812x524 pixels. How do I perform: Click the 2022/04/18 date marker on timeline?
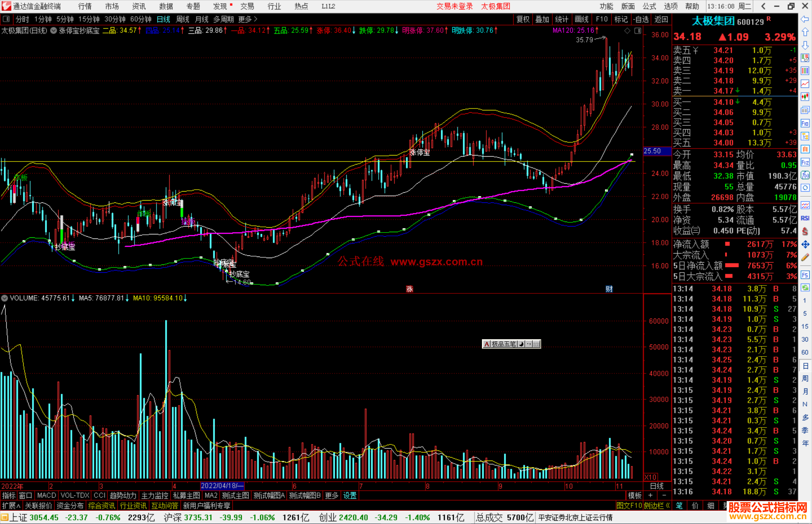pyautogui.click(x=222, y=486)
